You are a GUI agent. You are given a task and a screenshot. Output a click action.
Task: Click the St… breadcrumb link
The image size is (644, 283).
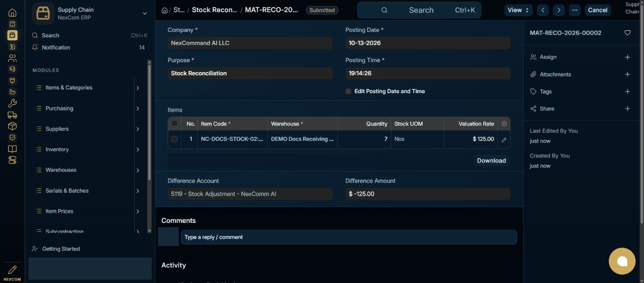[179, 10]
